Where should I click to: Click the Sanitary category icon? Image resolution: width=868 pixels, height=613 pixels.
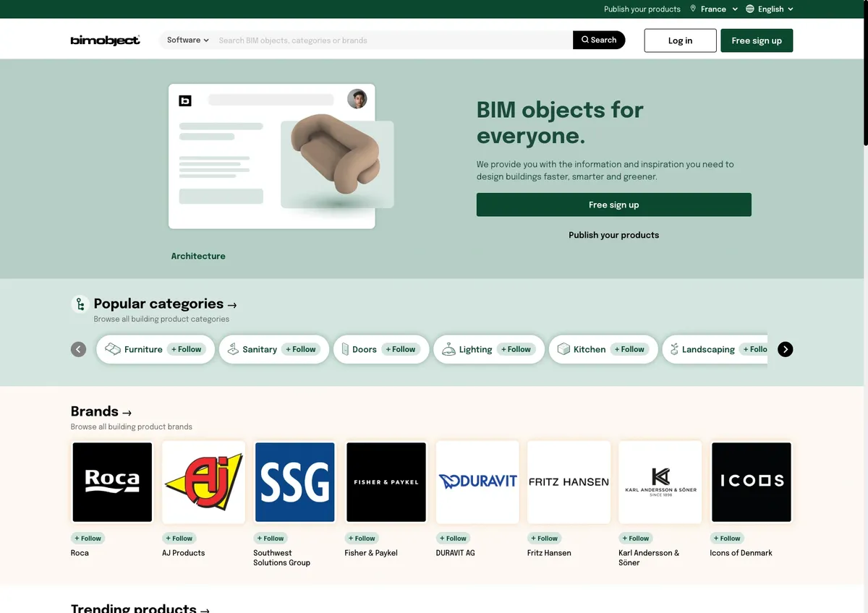pyautogui.click(x=233, y=349)
